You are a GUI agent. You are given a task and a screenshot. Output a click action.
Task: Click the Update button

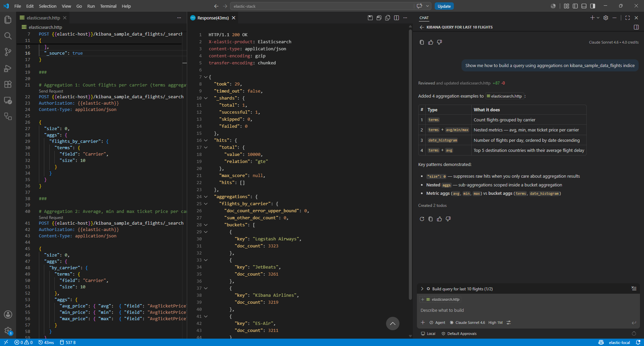click(x=444, y=6)
